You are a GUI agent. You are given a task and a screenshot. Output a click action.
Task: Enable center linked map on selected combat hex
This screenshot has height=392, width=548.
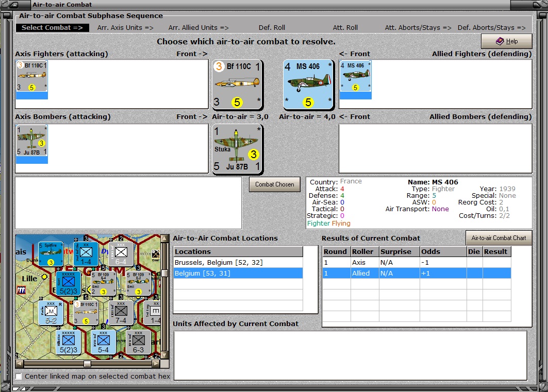click(x=19, y=377)
